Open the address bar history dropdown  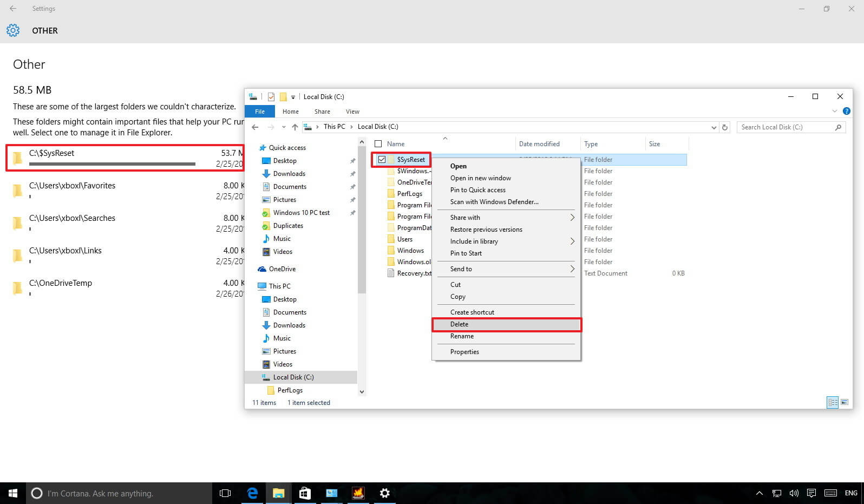714,127
